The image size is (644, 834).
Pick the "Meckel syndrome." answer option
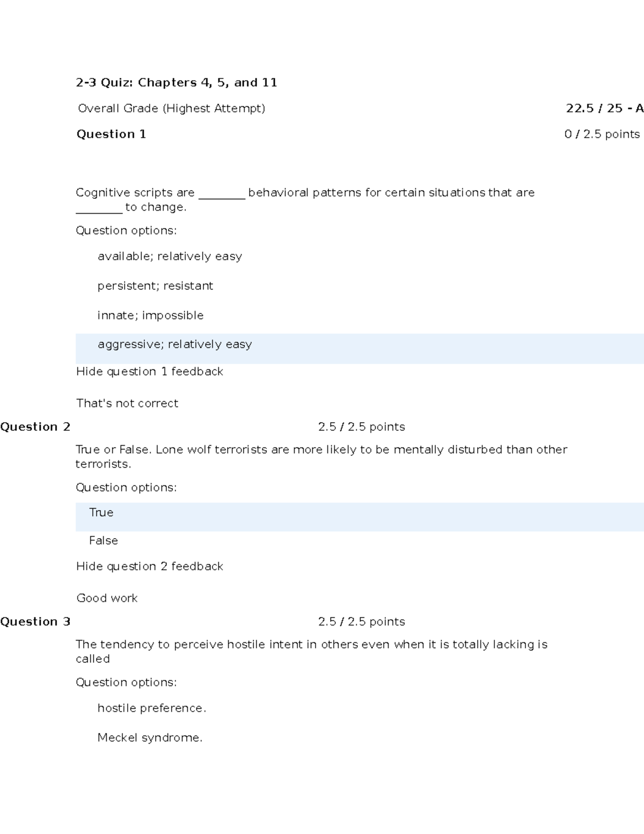150,738
